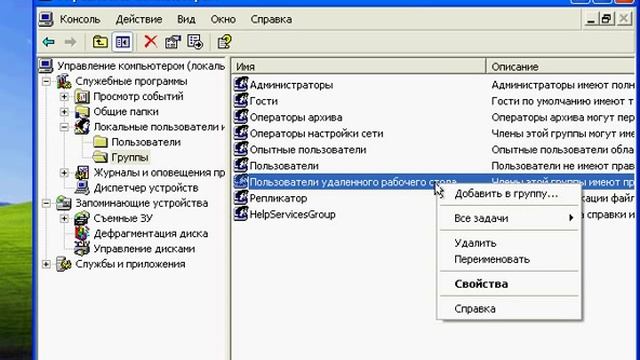
Task: Expand Журналы и оповещения node
Action: (x=64, y=173)
